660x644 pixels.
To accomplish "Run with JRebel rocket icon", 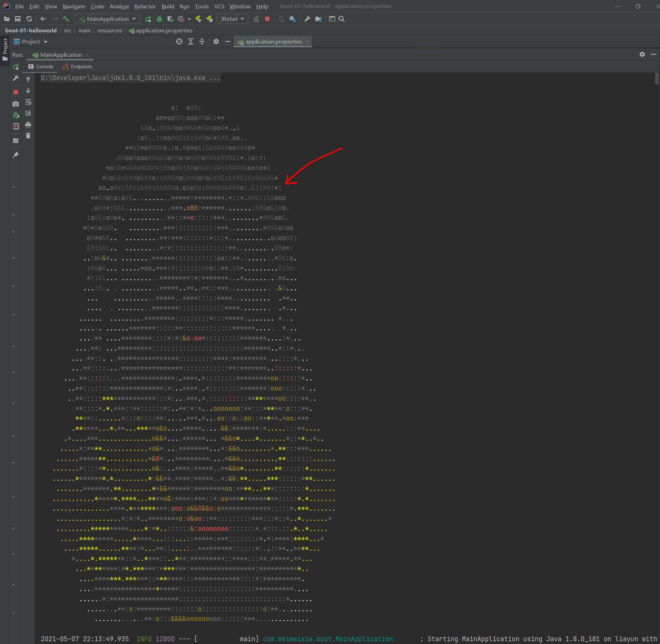I will pos(198,19).
